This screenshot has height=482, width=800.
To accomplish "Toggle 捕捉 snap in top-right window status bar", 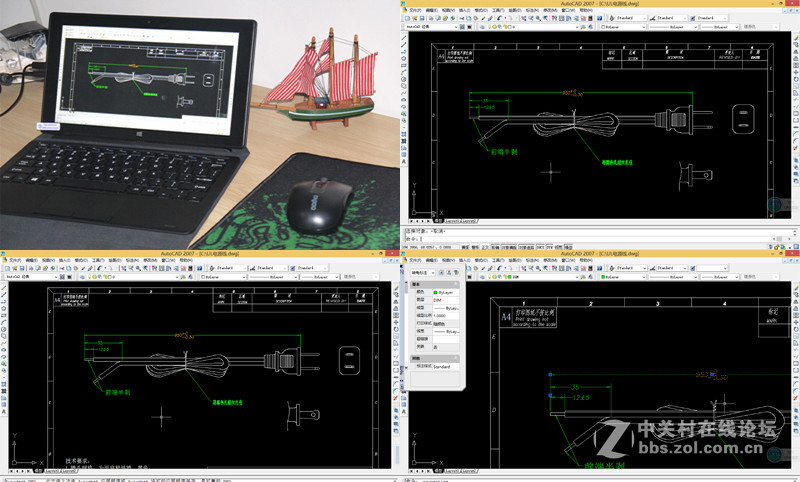I will pyautogui.click(x=465, y=247).
